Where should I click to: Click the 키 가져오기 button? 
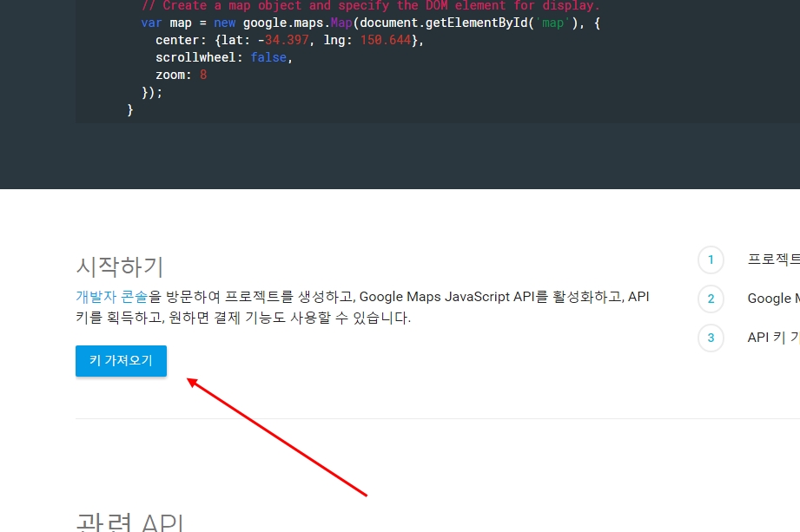[x=121, y=361]
